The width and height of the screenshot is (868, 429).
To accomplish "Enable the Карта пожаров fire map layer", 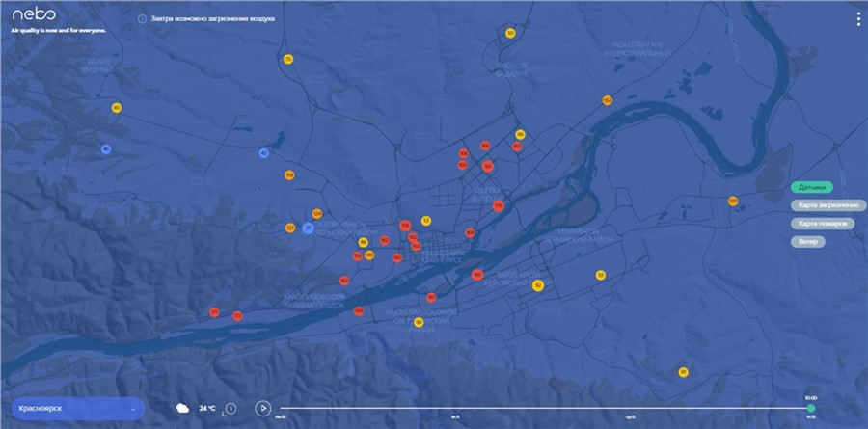I will click(x=822, y=224).
